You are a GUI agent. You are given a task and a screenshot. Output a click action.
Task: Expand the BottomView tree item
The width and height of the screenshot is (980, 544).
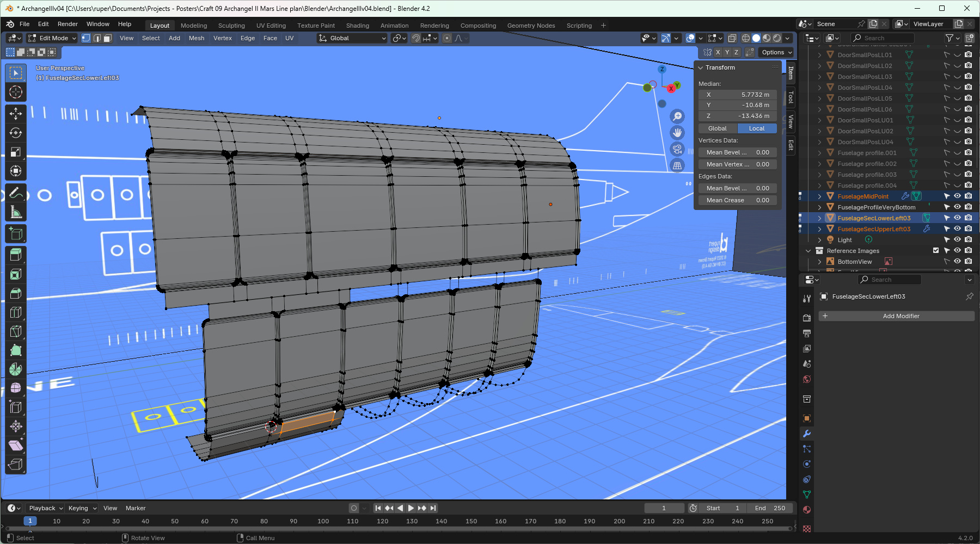(x=819, y=262)
